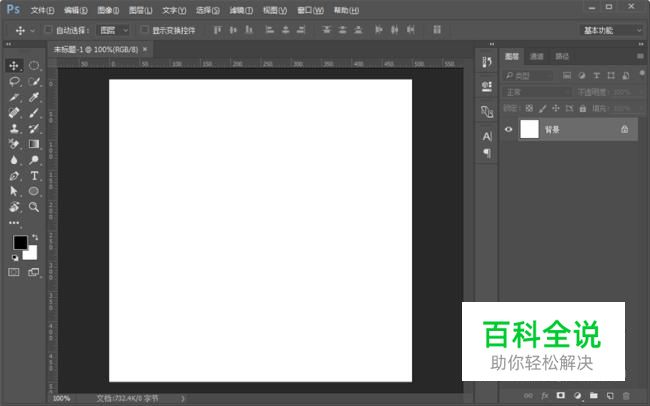Switch to the 路径 panel tab
The height and width of the screenshot is (406, 650).
(562, 57)
